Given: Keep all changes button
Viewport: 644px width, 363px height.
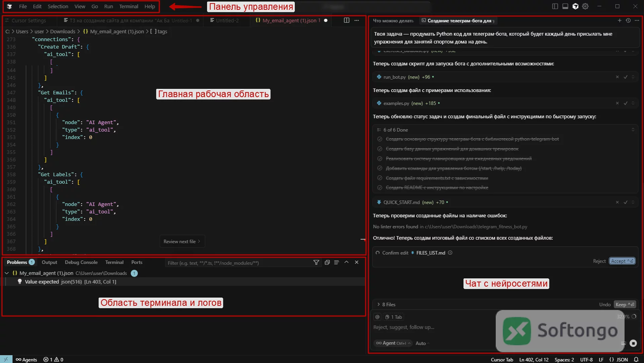Looking at the screenshot, I should coord(625,304).
